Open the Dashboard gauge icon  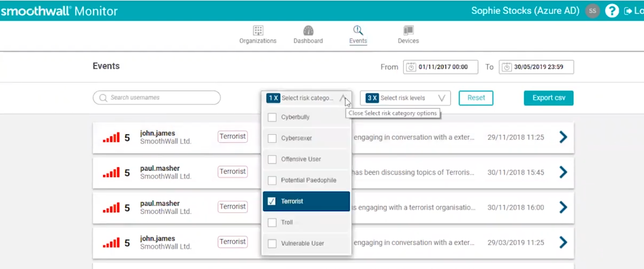tap(308, 30)
